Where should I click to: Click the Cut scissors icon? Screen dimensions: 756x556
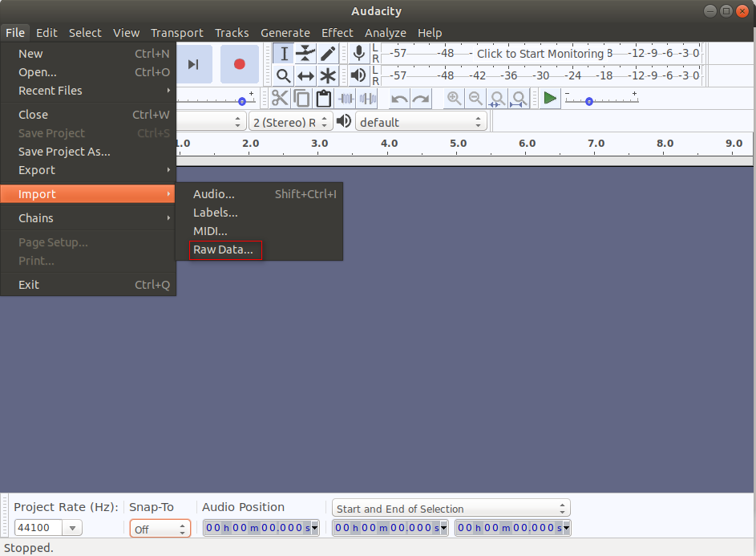click(x=280, y=99)
